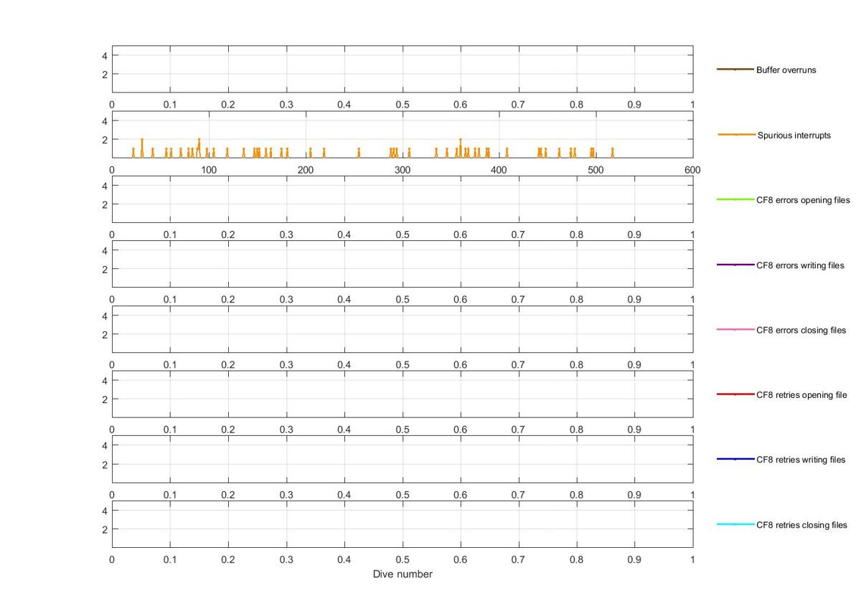Click the 600 tick label on the x-axis
861x616 pixels.
pyautogui.click(x=692, y=170)
